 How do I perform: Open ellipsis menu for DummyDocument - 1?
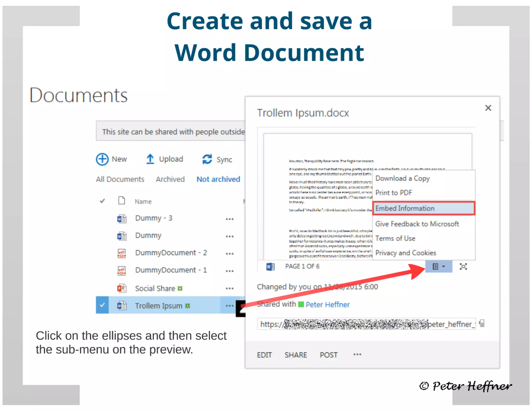click(230, 271)
